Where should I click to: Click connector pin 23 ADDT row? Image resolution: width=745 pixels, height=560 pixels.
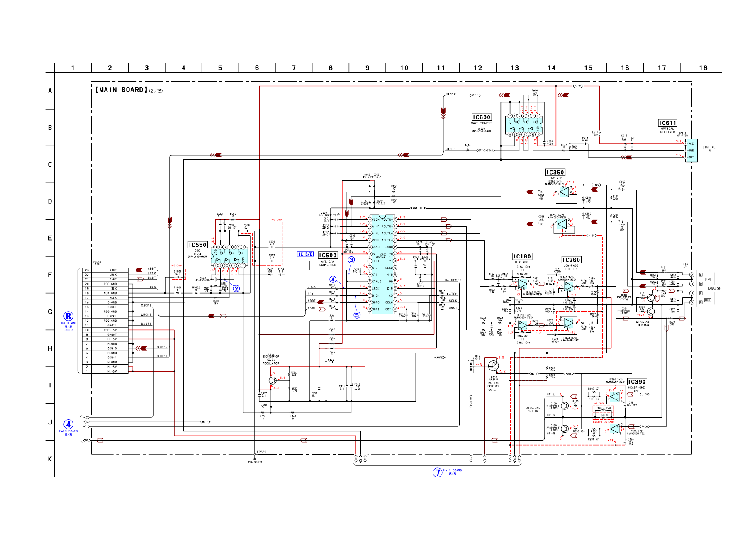pyautogui.click(x=105, y=270)
